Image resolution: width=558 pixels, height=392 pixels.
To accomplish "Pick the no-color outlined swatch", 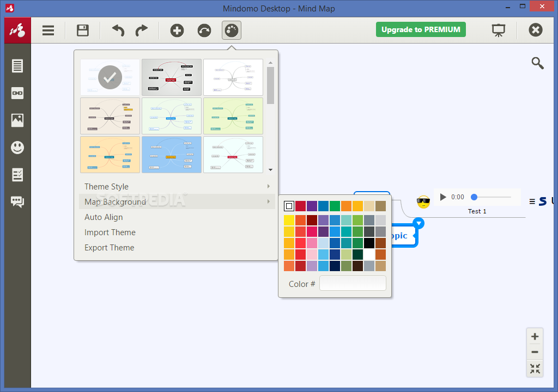I will [289, 206].
